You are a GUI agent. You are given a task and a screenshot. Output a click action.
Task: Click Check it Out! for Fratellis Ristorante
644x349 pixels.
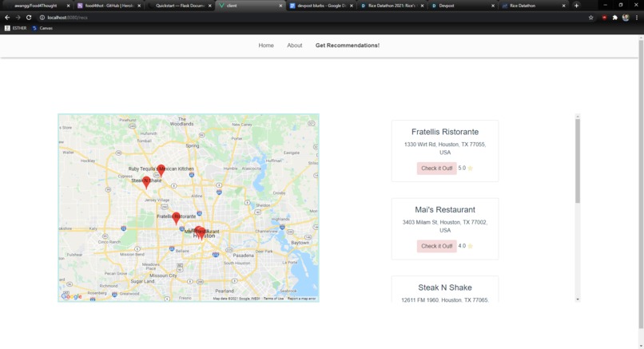tap(436, 168)
